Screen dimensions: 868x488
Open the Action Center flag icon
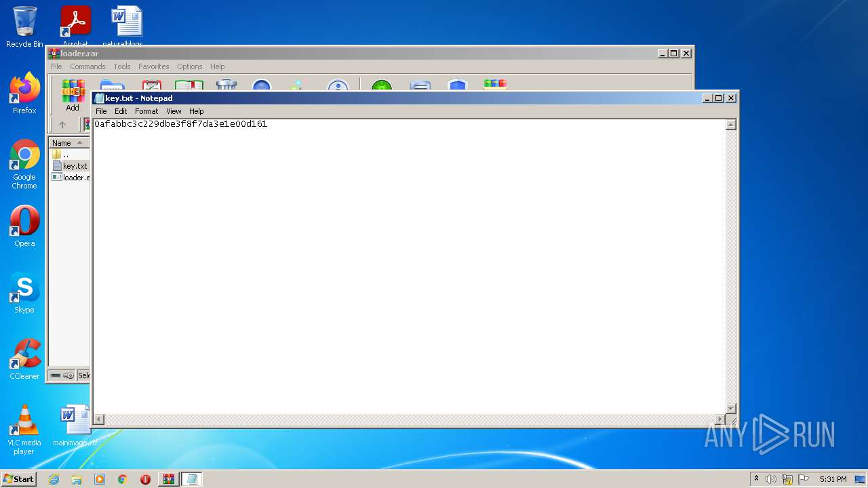point(804,479)
